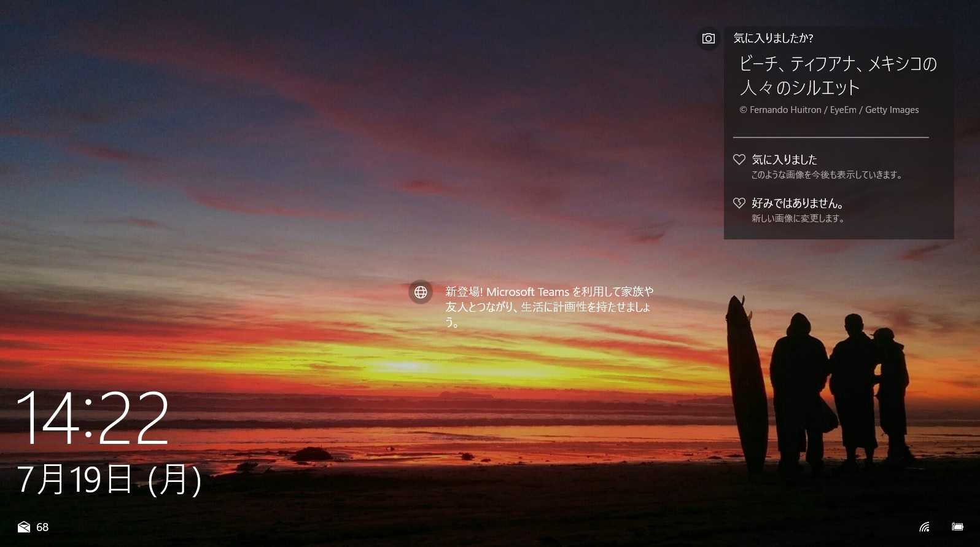Image resolution: width=980 pixels, height=547 pixels.
Task: Open the mail notification envelope icon
Action: (24, 527)
